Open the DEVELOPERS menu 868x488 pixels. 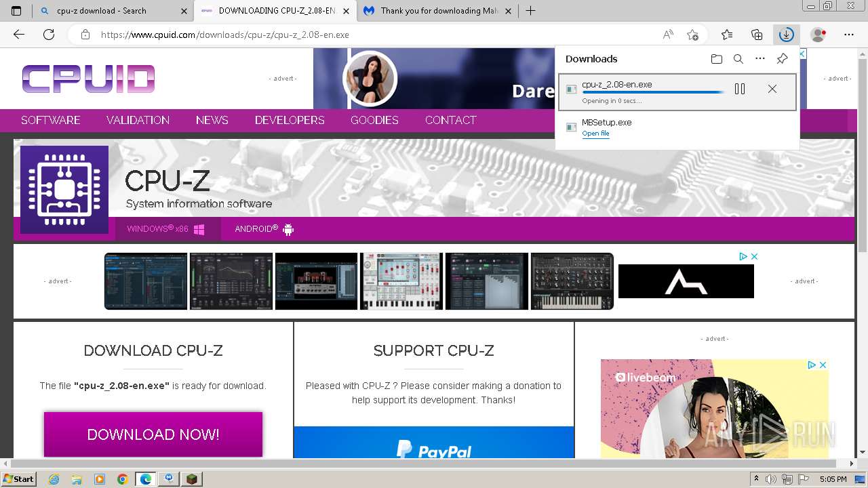pyautogui.click(x=290, y=120)
